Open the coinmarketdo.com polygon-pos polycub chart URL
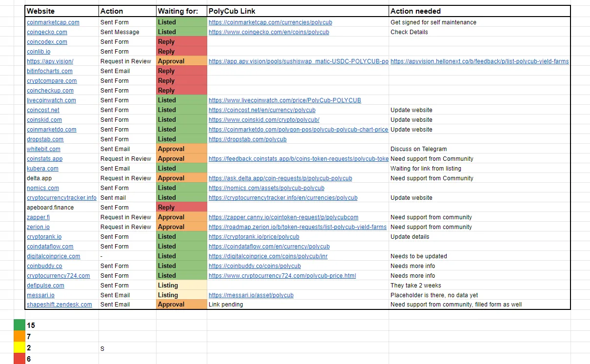This screenshot has height=364, width=590. 298,130
